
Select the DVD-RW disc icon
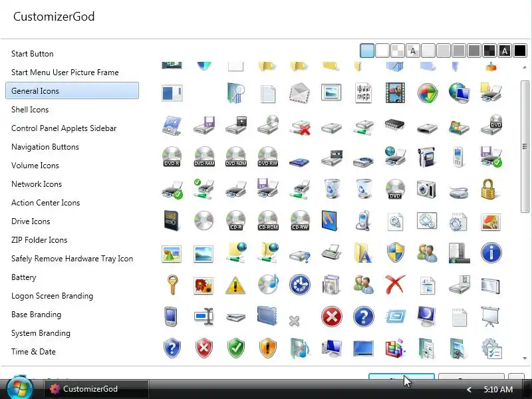[268, 157]
